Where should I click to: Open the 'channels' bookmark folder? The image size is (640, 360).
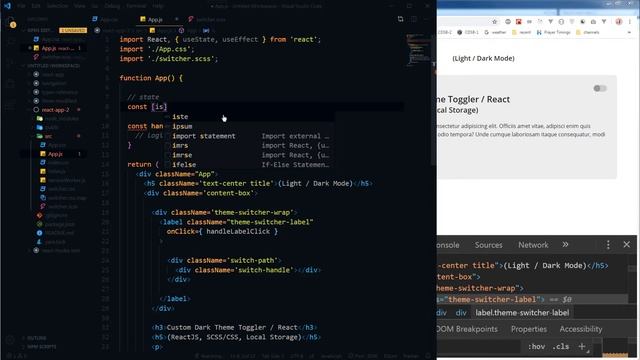click(588, 32)
